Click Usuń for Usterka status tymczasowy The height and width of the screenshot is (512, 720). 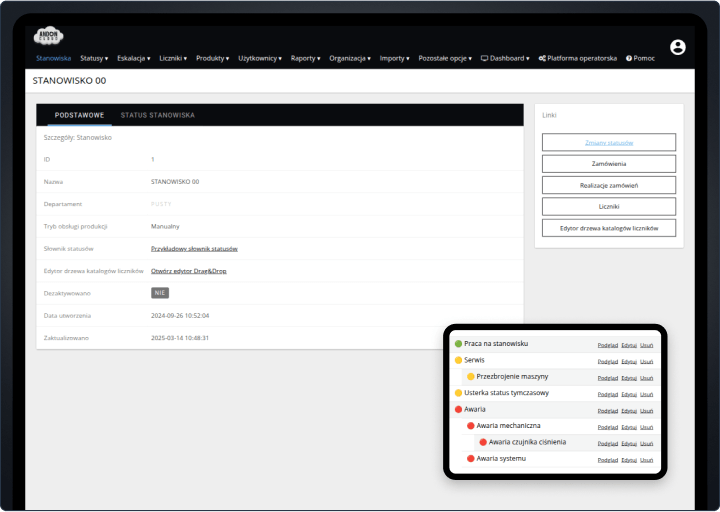coord(647,394)
